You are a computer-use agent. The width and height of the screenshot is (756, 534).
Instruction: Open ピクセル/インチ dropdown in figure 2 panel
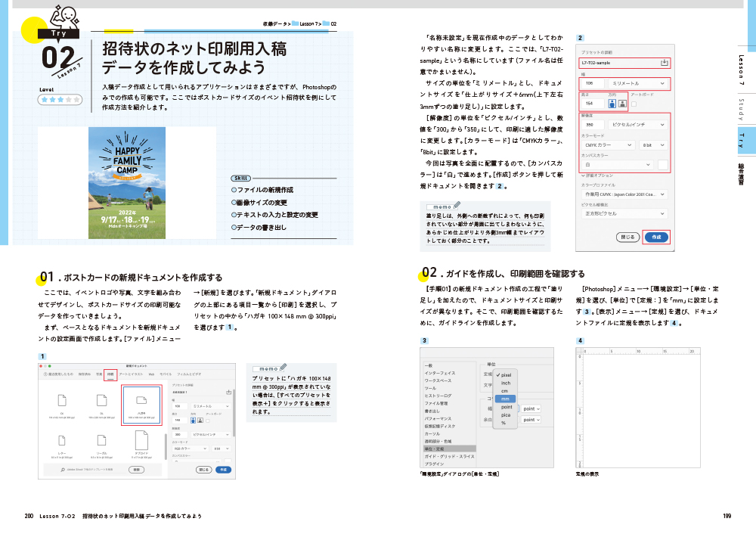638,125
